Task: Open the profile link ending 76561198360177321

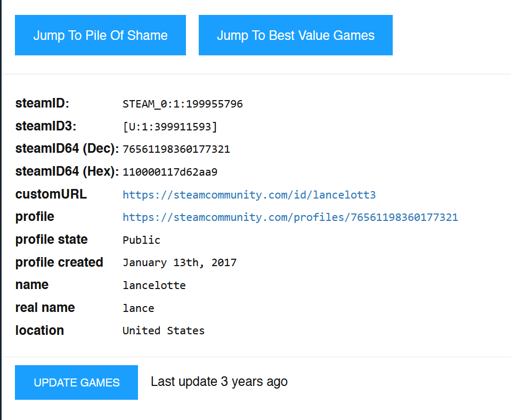Action: 290,217
